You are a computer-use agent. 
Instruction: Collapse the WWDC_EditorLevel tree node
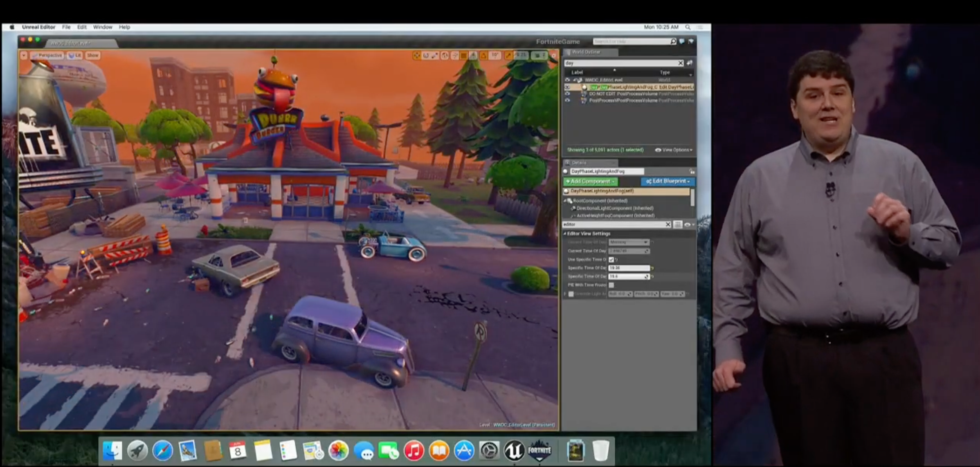[x=574, y=80]
